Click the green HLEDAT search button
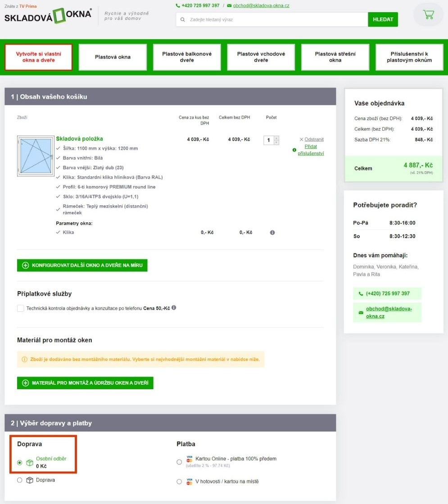The height and width of the screenshot is (504, 448). click(x=383, y=19)
